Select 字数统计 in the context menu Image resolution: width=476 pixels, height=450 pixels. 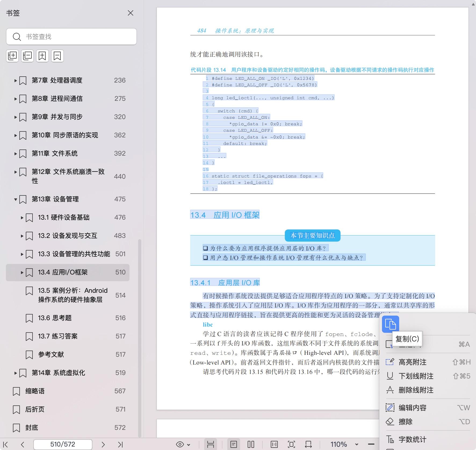[x=413, y=440]
